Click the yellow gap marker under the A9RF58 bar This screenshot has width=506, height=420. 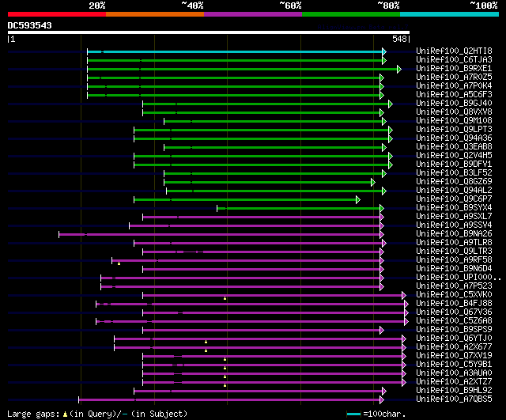pos(119,263)
